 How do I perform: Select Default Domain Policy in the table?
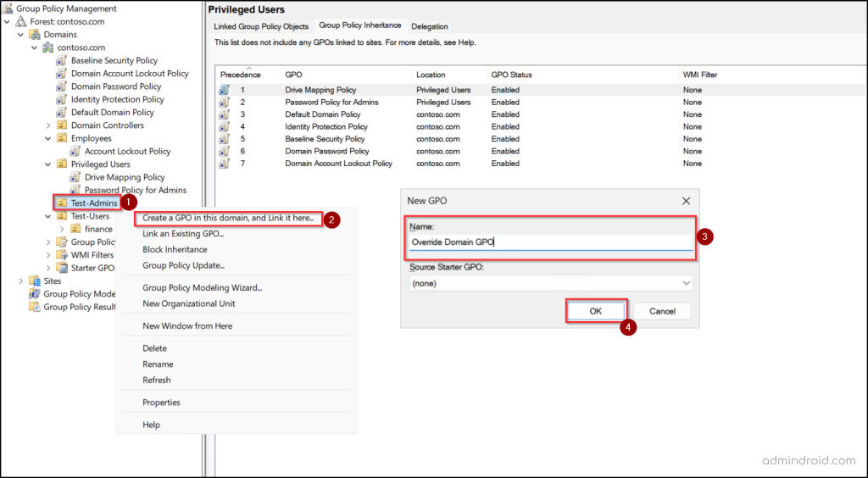(540, 114)
